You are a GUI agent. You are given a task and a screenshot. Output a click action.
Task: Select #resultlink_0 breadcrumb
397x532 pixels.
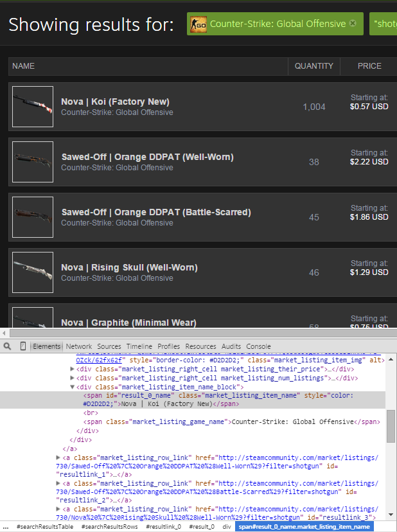[x=164, y=527]
